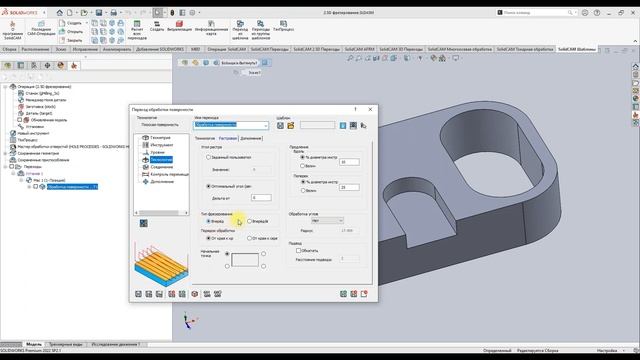Expand the Сохраненная геометрия tree node
The image size is (640, 360).
[5, 153]
